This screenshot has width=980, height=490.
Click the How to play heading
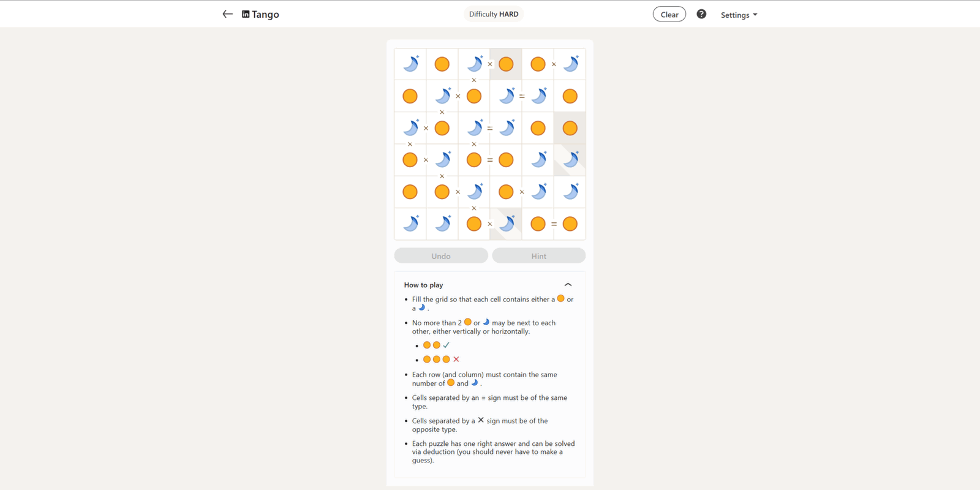(423, 285)
